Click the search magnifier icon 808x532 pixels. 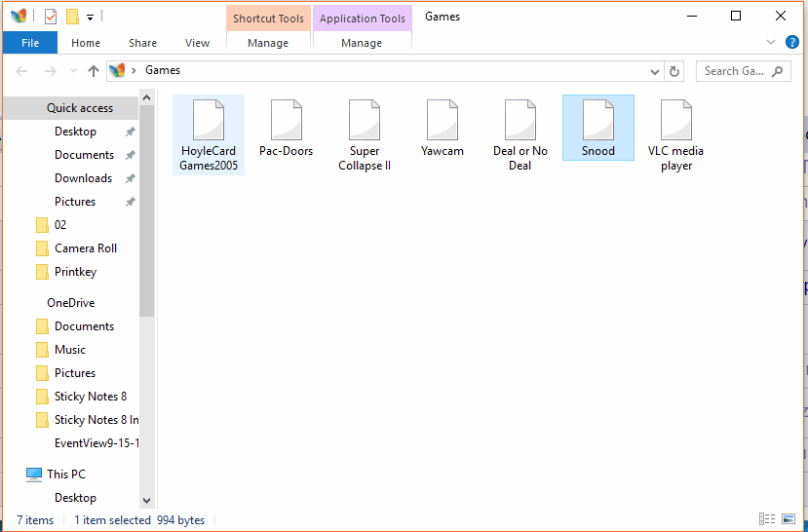777,71
